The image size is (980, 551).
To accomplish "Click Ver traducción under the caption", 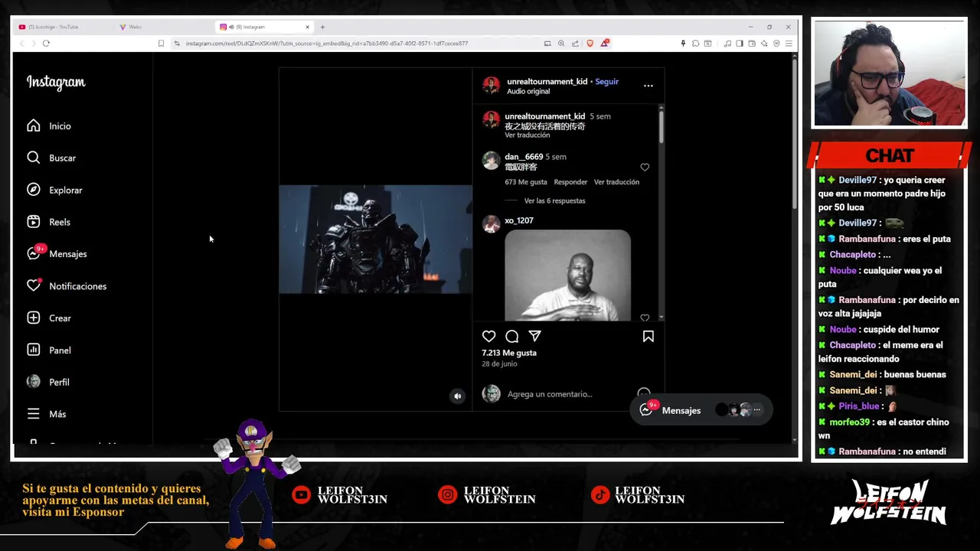I will pos(528,135).
